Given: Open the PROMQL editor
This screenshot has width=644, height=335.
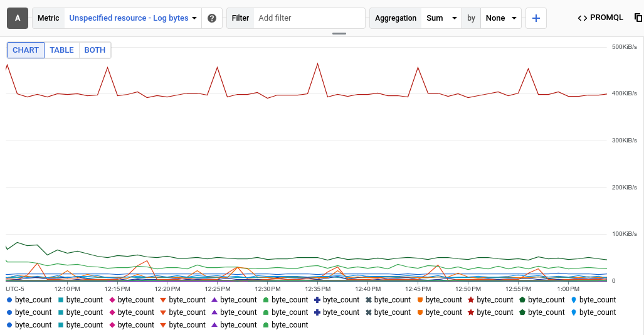Looking at the screenshot, I should coord(600,18).
